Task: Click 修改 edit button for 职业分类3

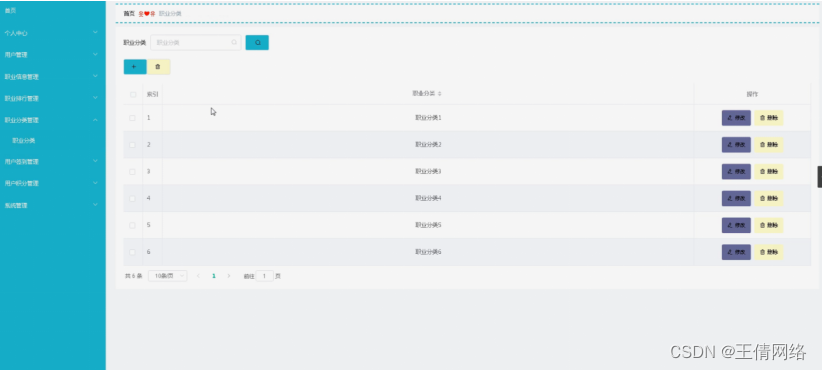Action: [736, 171]
